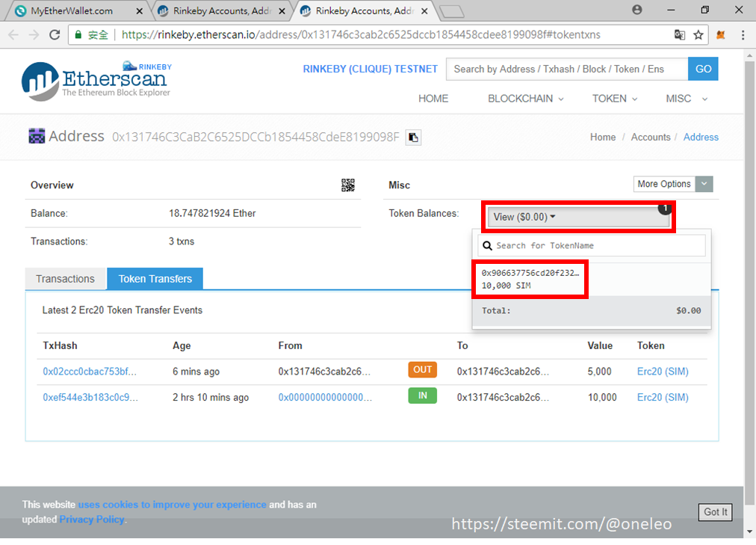The height and width of the screenshot is (545, 756).
Task: Click the green secure padlock icon
Action: (78, 34)
